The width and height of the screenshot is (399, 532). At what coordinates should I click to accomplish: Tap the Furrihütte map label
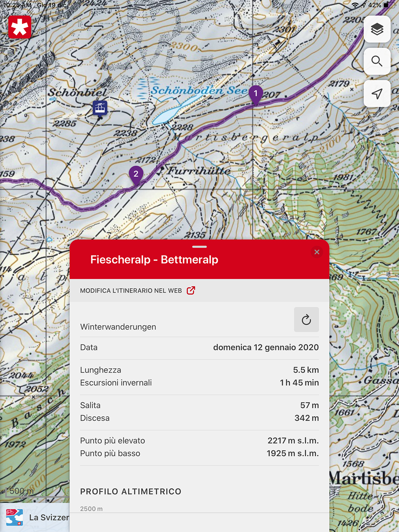199,171
